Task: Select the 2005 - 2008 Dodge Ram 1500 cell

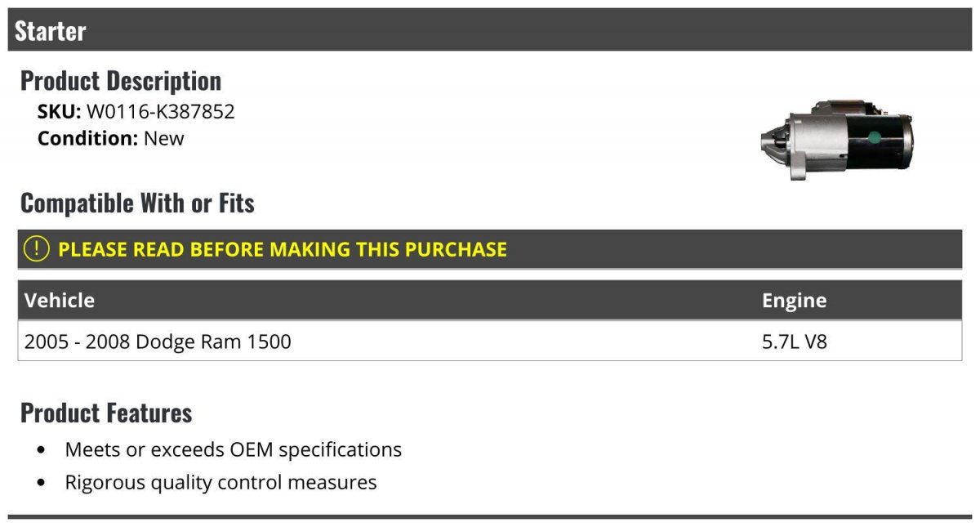Action: (x=158, y=342)
